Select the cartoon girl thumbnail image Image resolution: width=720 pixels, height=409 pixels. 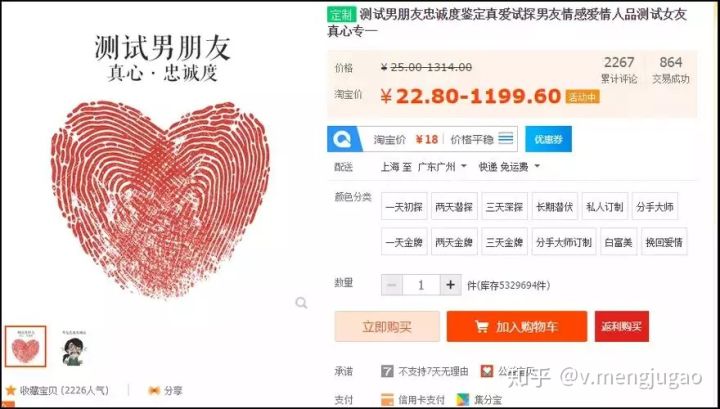[x=74, y=348]
